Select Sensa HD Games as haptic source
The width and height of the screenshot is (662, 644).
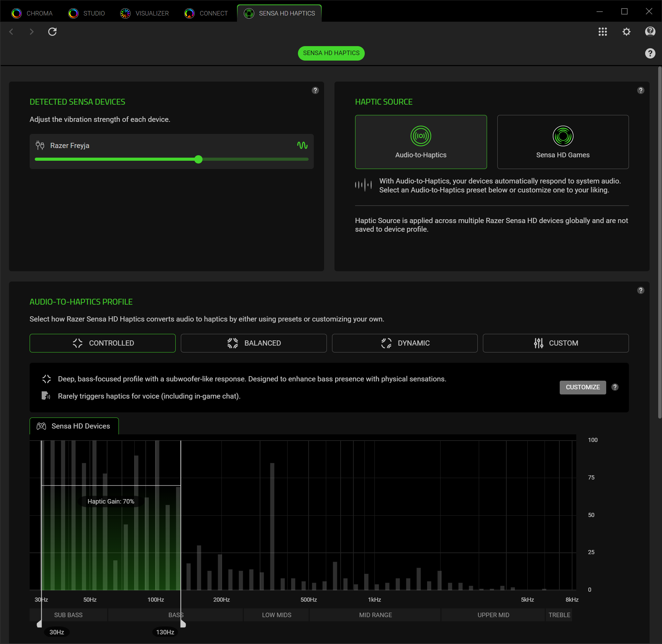(x=562, y=142)
